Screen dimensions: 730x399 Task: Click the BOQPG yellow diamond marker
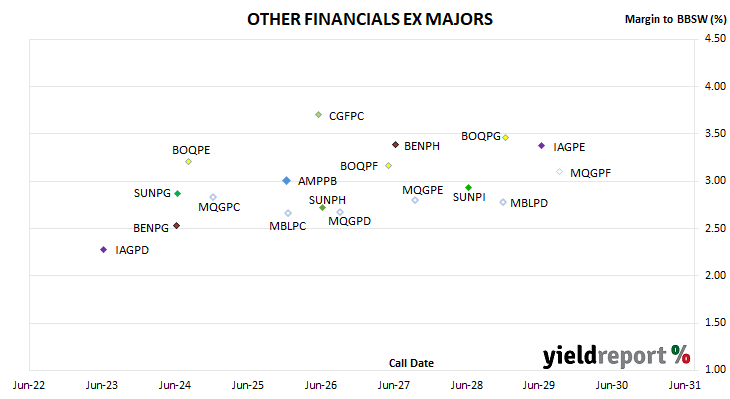coord(506,137)
